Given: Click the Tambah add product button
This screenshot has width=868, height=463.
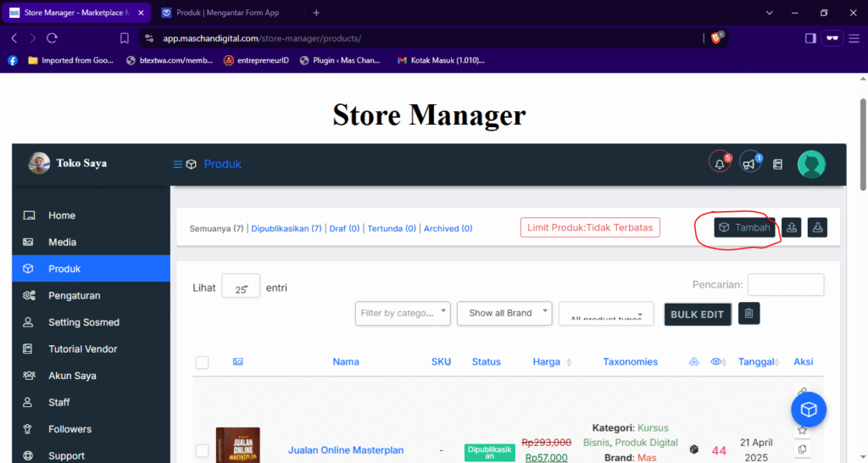Looking at the screenshot, I should click(744, 227).
